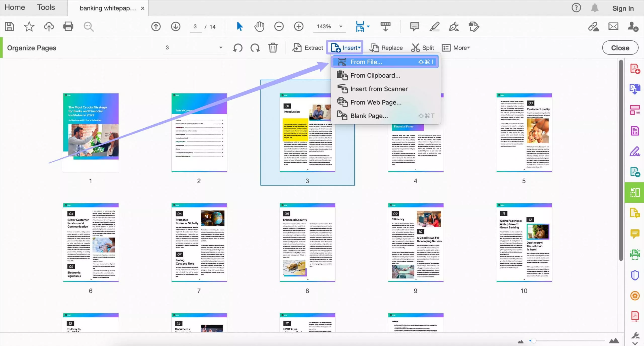Close the banking whitepaper tab
The width and height of the screenshot is (644, 346).
click(142, 8)
